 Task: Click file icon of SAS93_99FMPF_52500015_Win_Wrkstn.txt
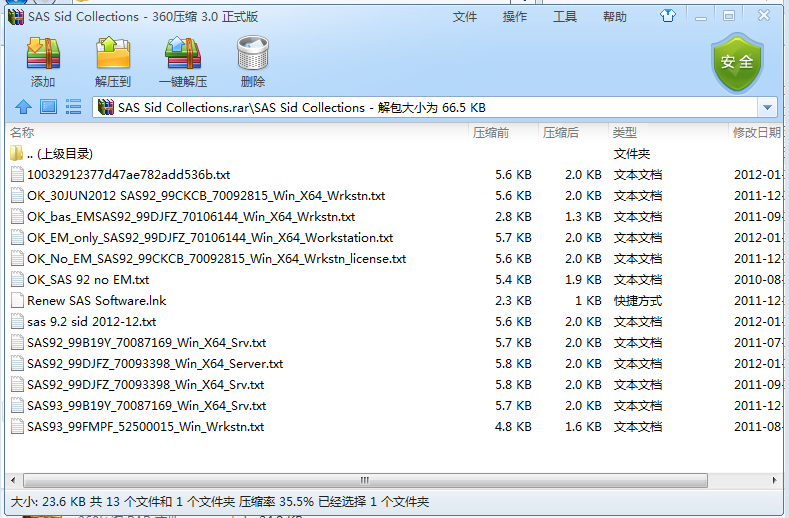click(x=18, y=426)
